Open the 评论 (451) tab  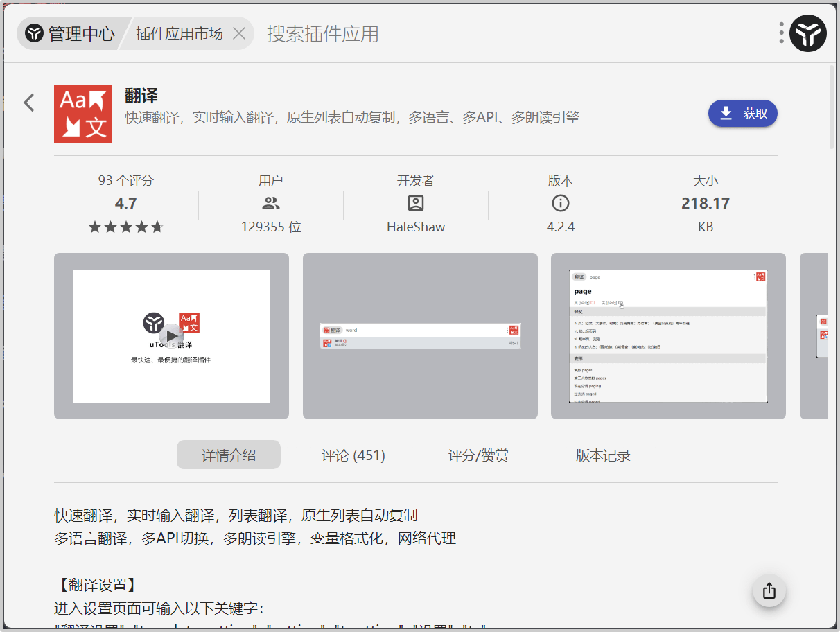pos(353,455)
